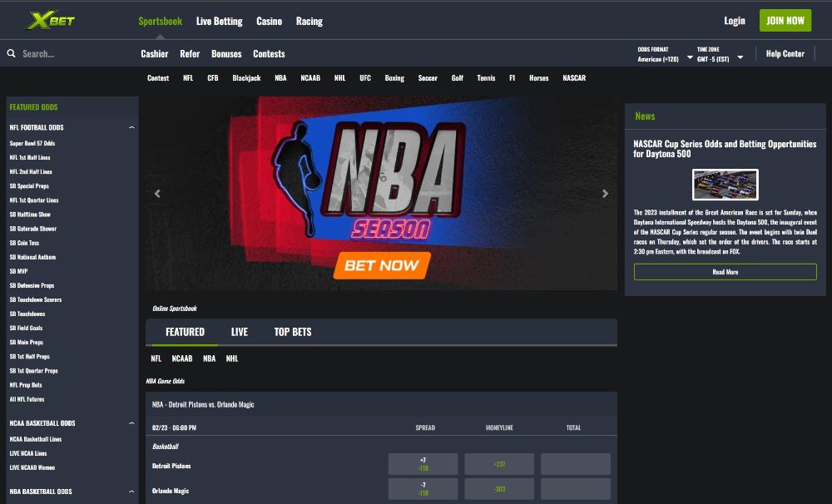Open the Sportsbook top menu
This screenshot has height=504, width=832.
pyautogui.click(x=161, y=22)
